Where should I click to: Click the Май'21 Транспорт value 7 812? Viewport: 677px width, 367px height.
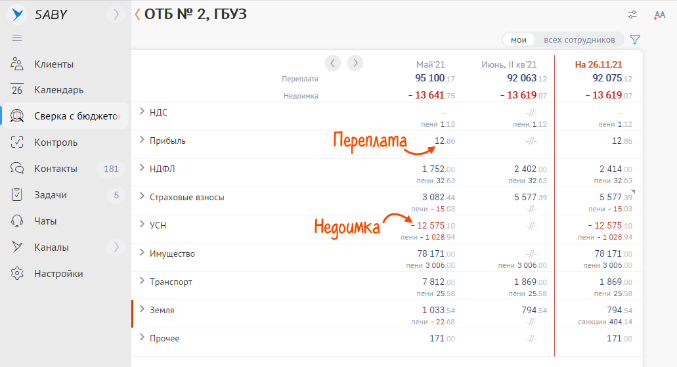click(439, 282)
